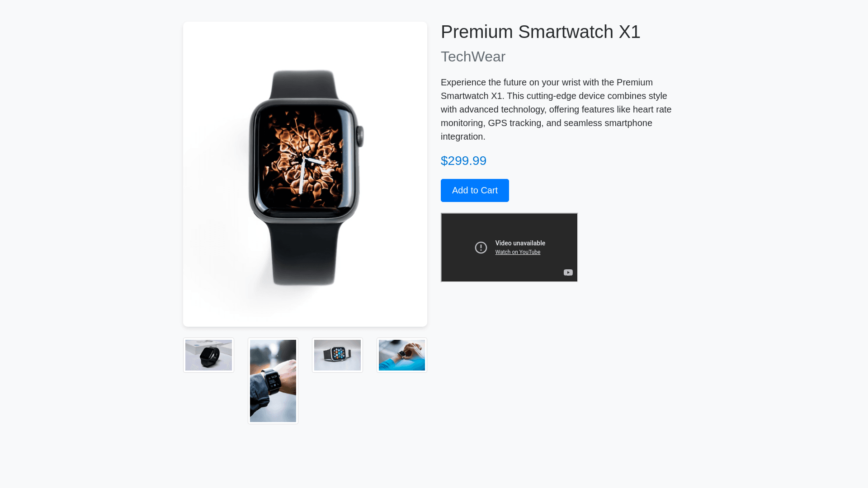The width and height of the screenshot is (868, 488).
Task: Click the exclamation error icon in the video
Action: (481, 248)
